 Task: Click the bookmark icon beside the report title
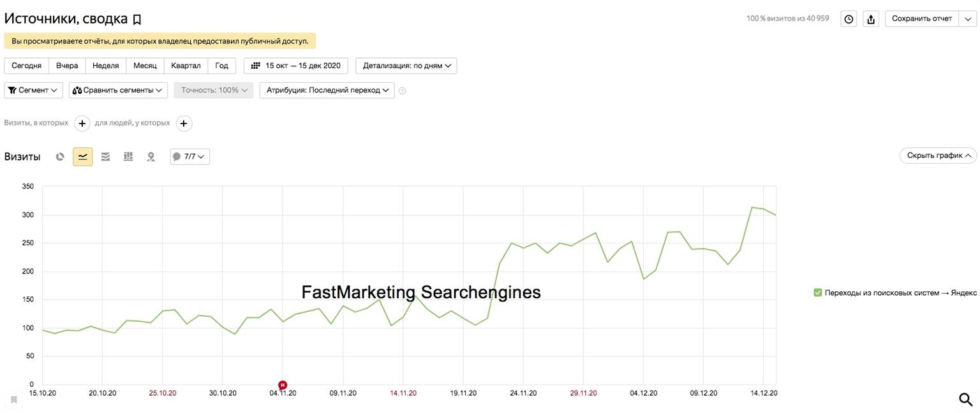coord(137,20)
